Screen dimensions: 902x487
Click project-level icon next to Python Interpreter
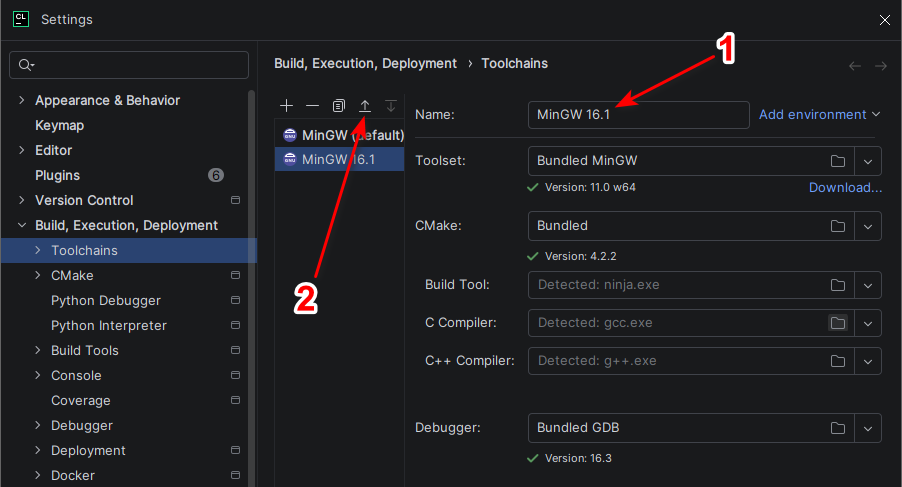[x=235, y=325]
